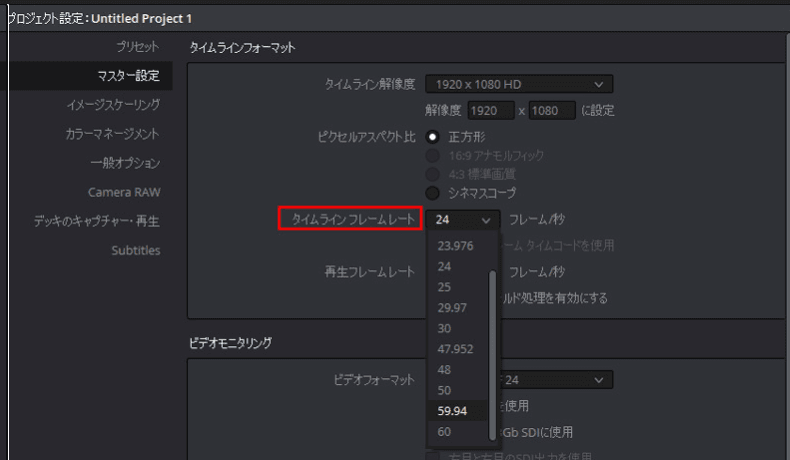Choose 25 in frame rate dropdown list

(445, 288)
